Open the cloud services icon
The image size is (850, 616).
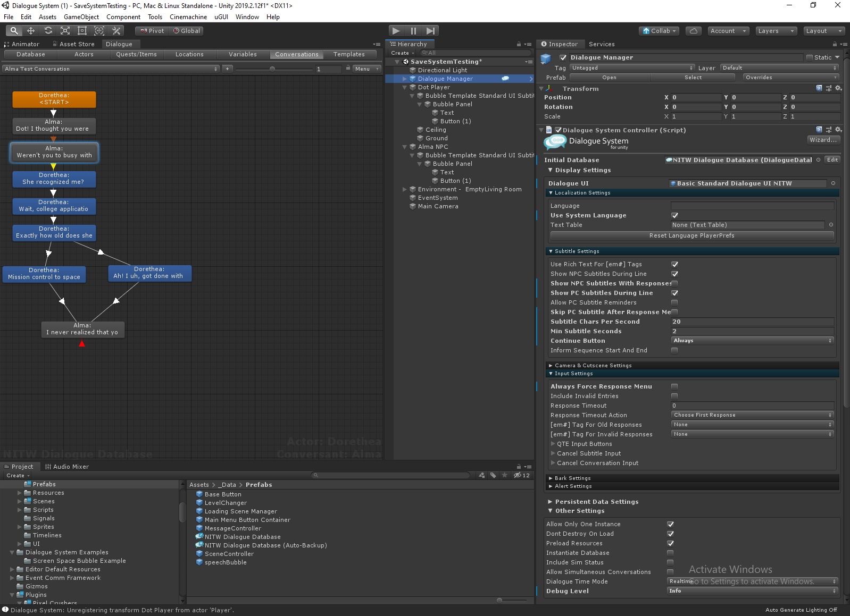tap(694, 31)
